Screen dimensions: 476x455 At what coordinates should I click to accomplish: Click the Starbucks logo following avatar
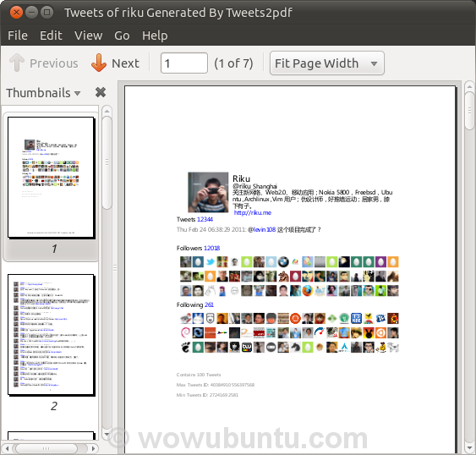click(x=344, y=318)
